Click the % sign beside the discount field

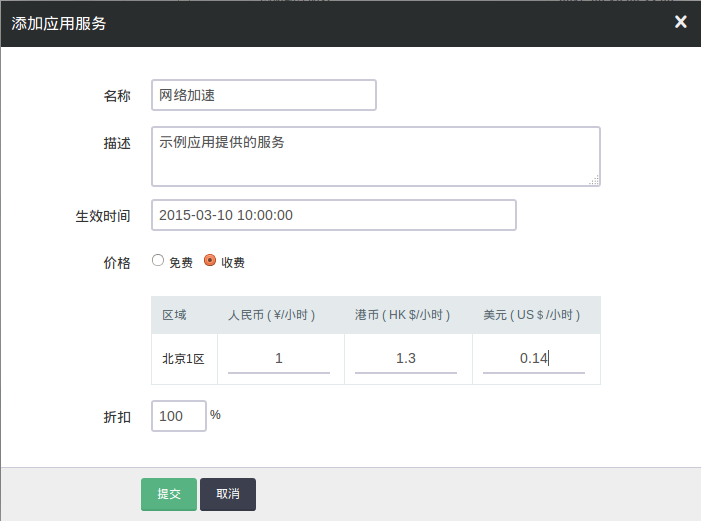click(215, 414)
